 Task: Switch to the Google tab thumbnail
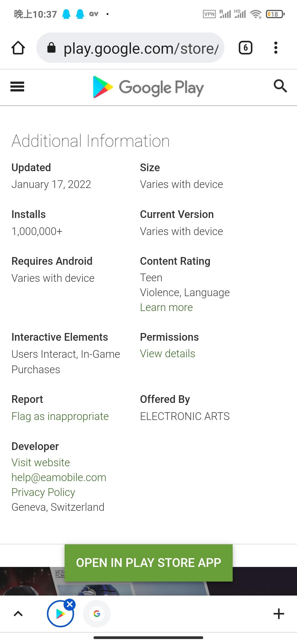[97, 614]
